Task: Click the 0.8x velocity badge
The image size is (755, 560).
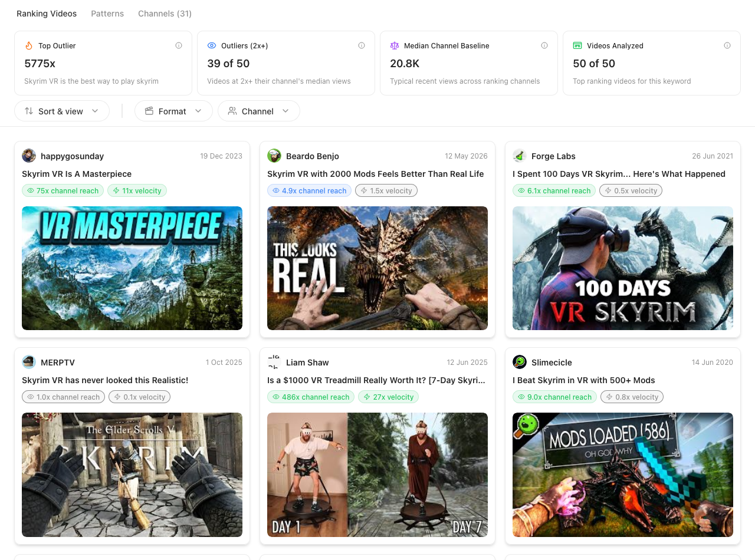Action: tap(632, 397)
